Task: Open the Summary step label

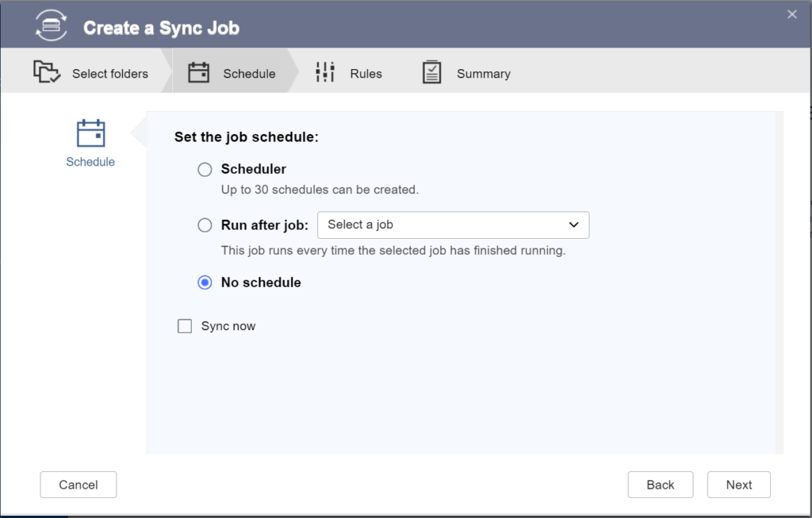Action: 483,74
